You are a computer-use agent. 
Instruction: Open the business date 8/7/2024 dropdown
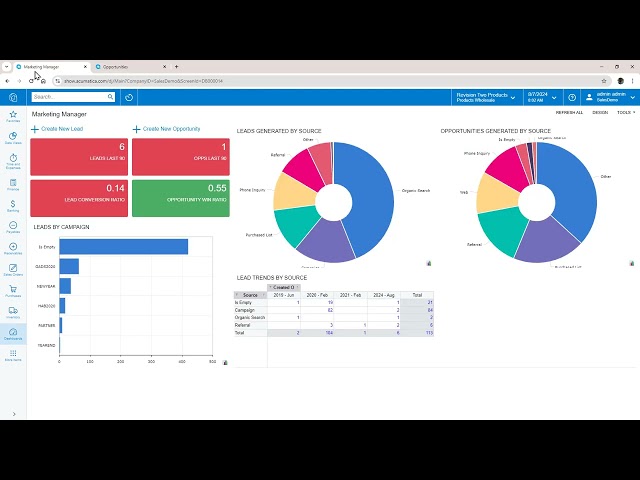coord(542,98)
